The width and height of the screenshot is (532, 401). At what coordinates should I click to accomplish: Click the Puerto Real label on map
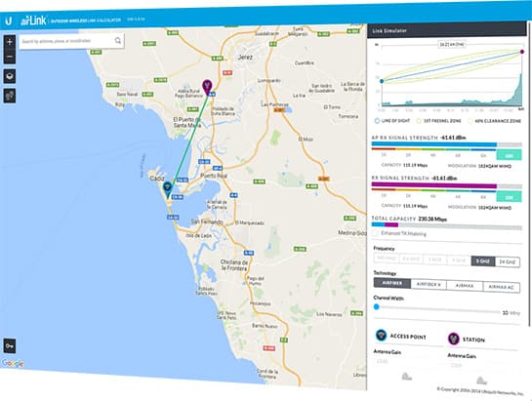pyautogui.click(x=214, y=176)
